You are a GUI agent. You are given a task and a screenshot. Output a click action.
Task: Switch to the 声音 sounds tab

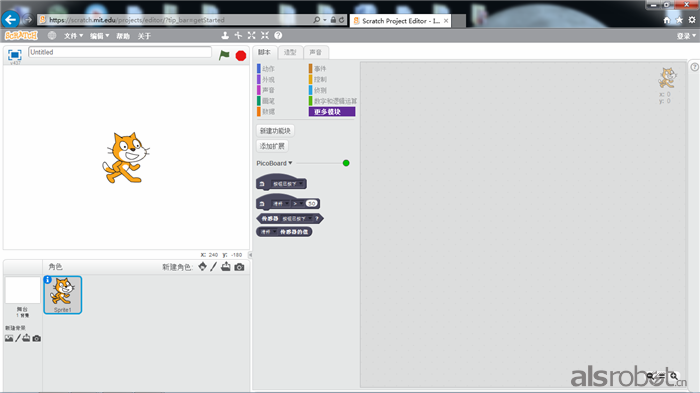(x=316, y=52)
